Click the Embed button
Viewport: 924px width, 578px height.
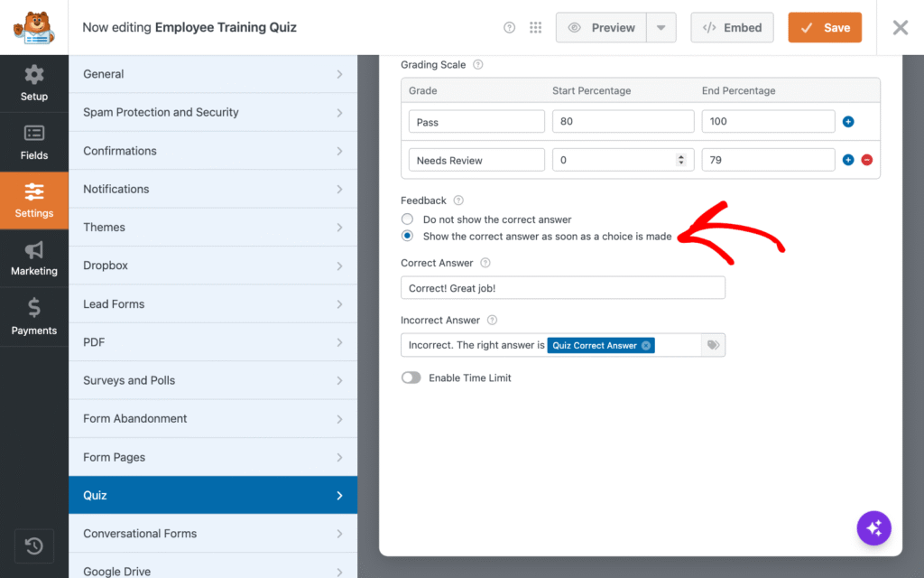[x=732, y=28]
